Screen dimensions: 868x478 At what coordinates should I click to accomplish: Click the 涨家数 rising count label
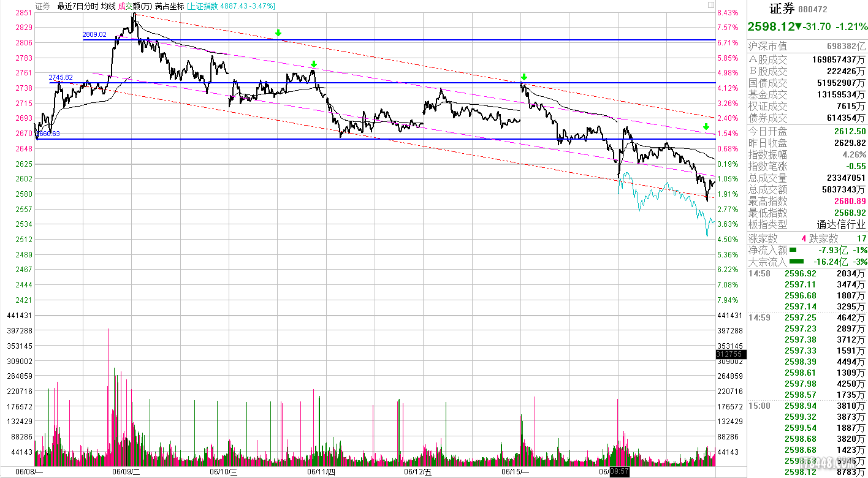click(763, 238)
